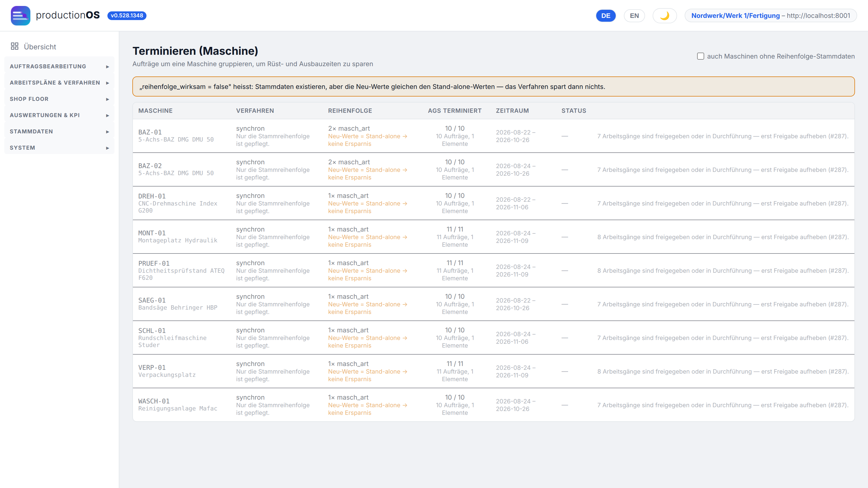Click the Übersicht grid icon
Viewport: 868px width, 488px height.
[14, 46]
